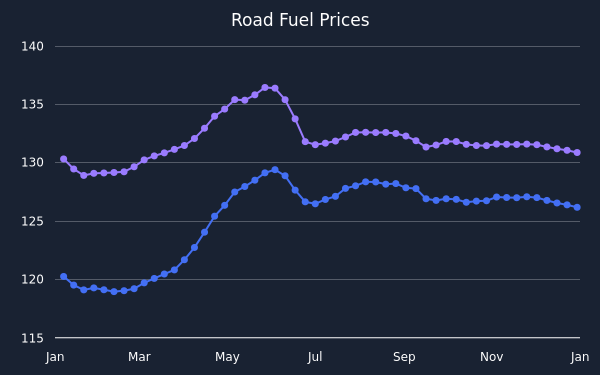Click the 125 y-axis label
The height and width of the screenshot is (375, 600).
tap(33, 221)
